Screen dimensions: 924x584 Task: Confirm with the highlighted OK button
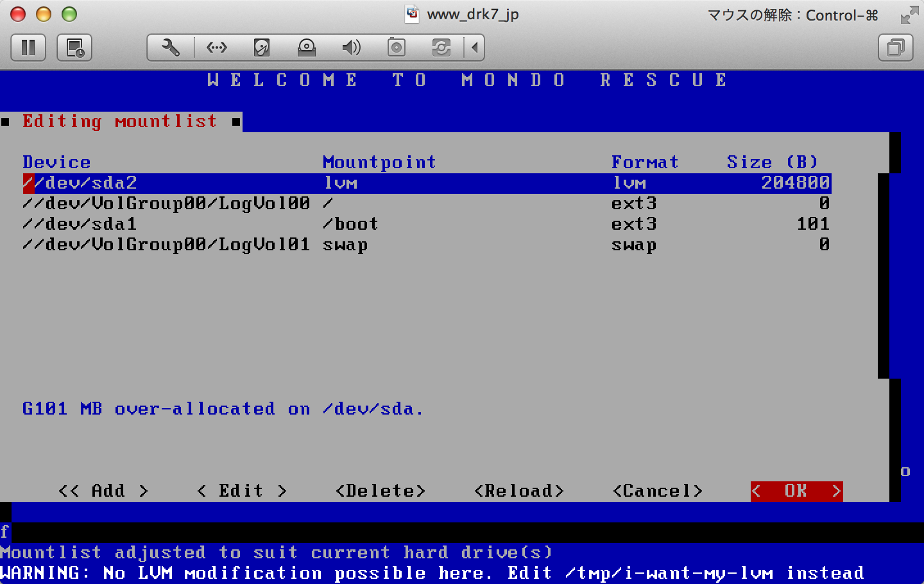pos(796,491)
